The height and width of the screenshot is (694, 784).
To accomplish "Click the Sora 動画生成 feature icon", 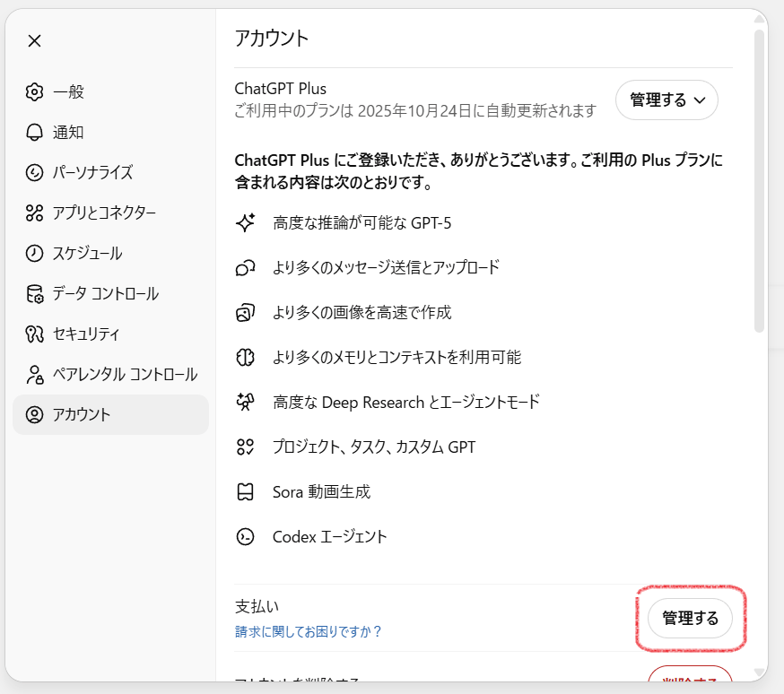I will [245, 491].
